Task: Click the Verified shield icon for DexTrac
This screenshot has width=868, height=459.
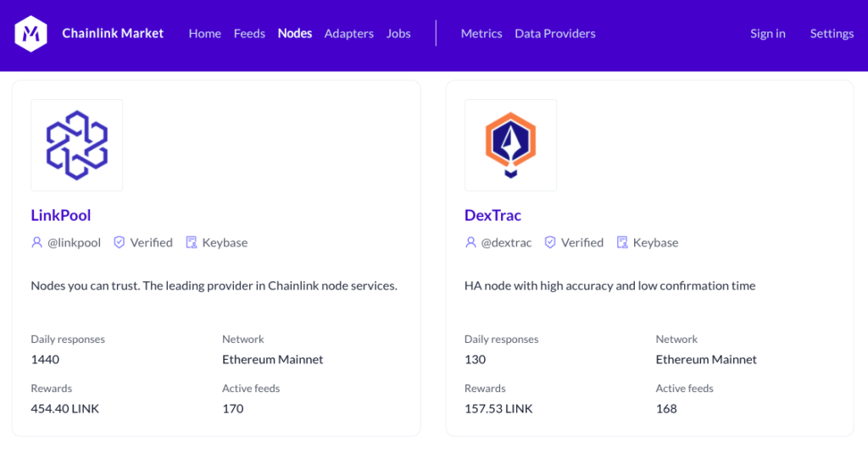Action: (550, 242)
